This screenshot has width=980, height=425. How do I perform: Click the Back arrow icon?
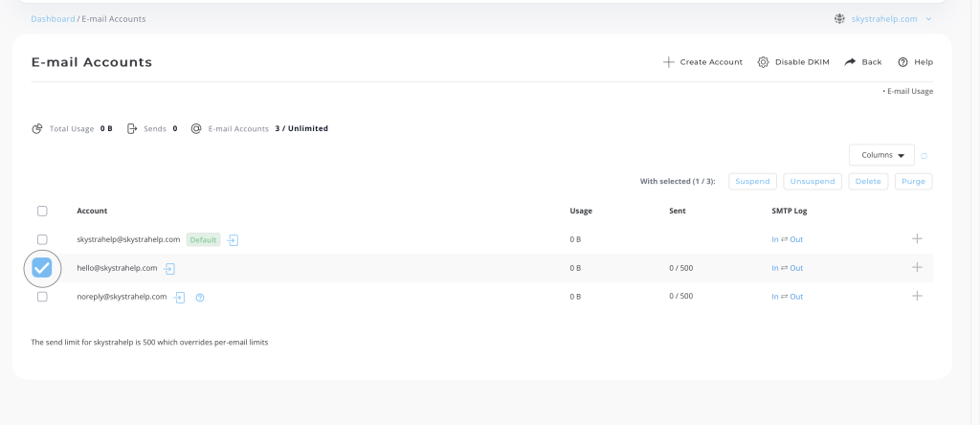pyautogui.click(x=850, y=62)
